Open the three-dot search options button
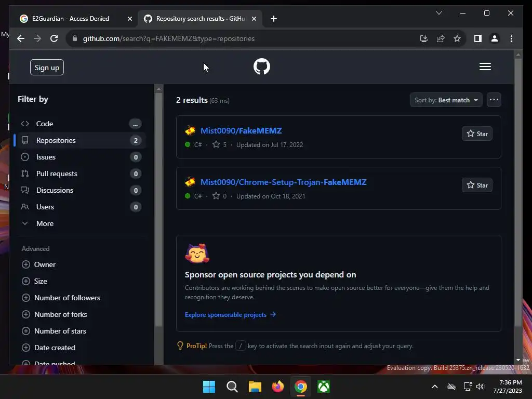This screenshot has height=399, width=532. pyautogui.click(x=494, y=100)
